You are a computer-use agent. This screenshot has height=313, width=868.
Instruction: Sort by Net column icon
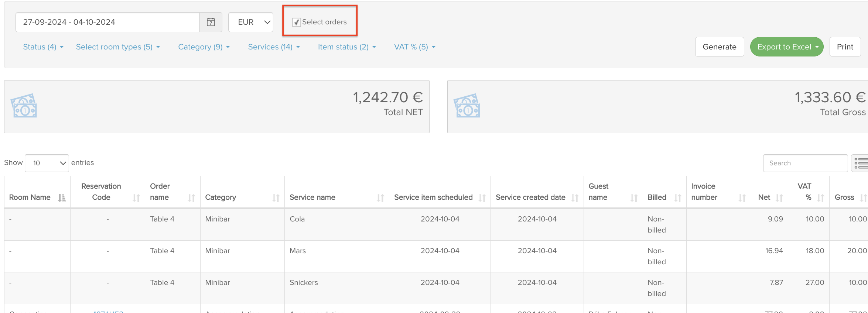coord(779,198)
